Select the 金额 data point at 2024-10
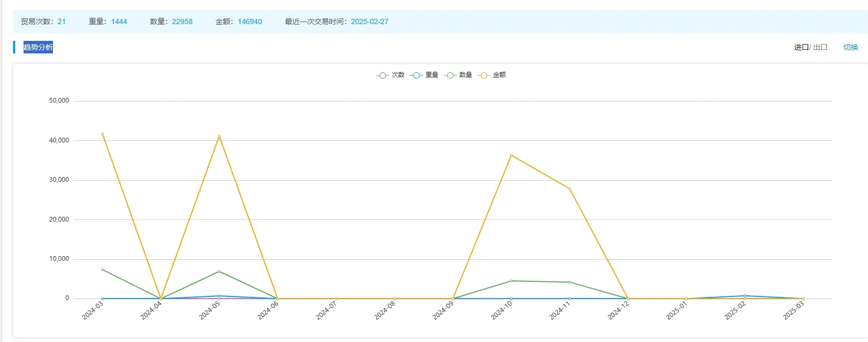Image resolution: width=868 pixels, height=342 pixels. (x=511, y=155)
